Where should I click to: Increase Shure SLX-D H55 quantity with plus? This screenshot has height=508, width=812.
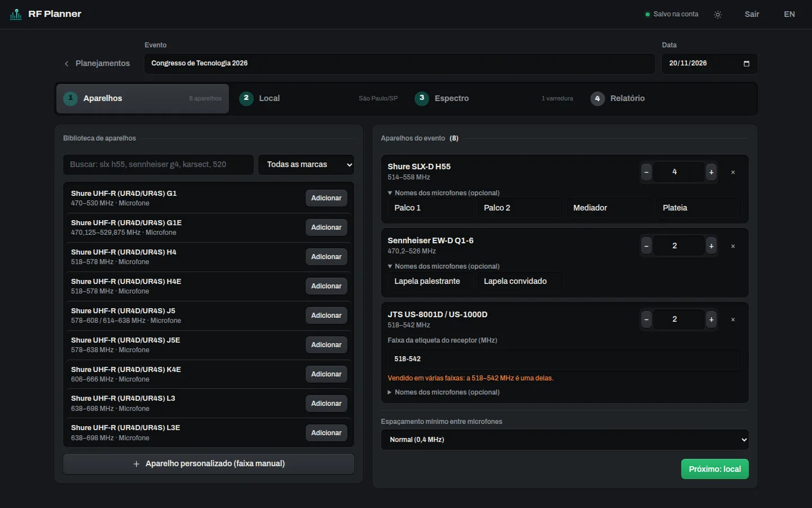point(712,172)
